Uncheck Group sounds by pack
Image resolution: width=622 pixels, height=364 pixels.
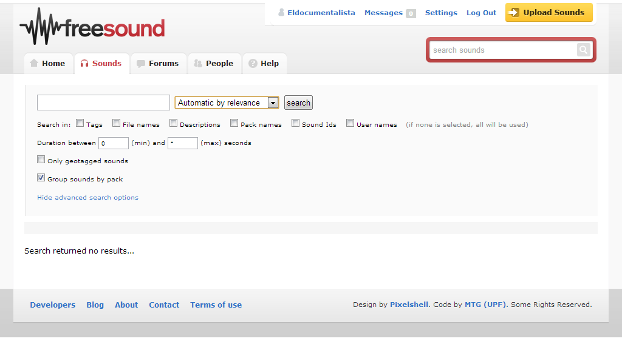[x=41, y=178]
